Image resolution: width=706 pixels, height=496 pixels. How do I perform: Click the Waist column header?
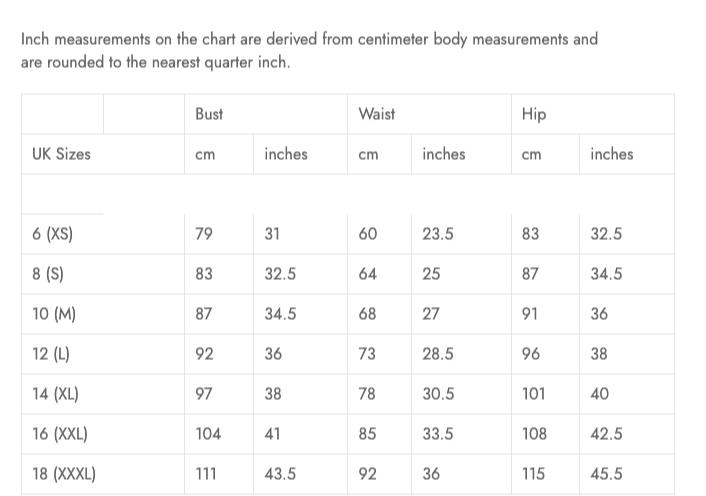click(376, 114)
